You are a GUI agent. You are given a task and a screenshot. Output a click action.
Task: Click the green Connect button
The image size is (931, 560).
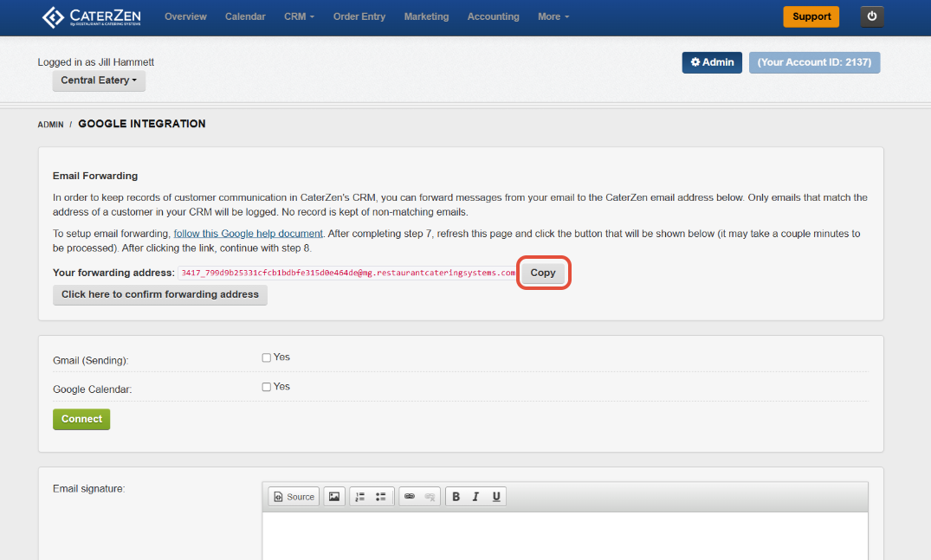81,420
